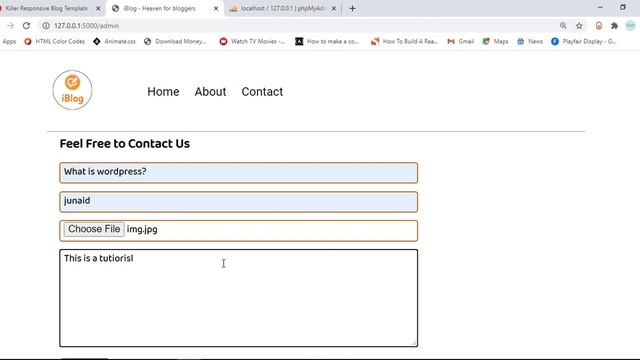This screenshot has height=360, width=640.
Task: Click the Choose File button
Action: 94,229
